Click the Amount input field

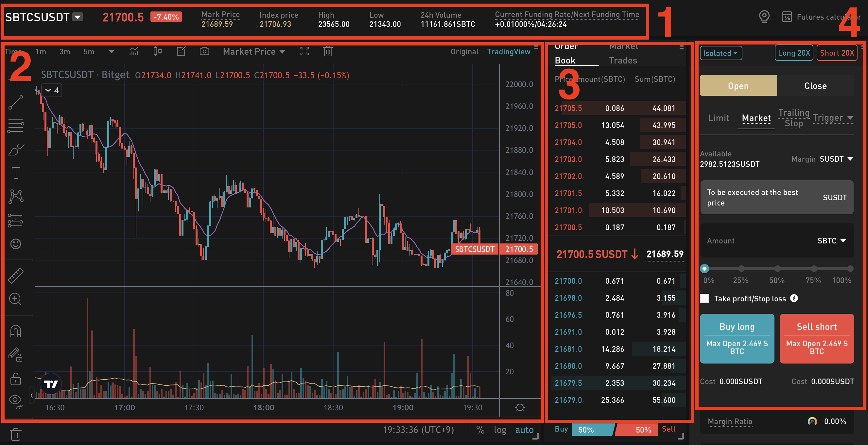[777, 241]
